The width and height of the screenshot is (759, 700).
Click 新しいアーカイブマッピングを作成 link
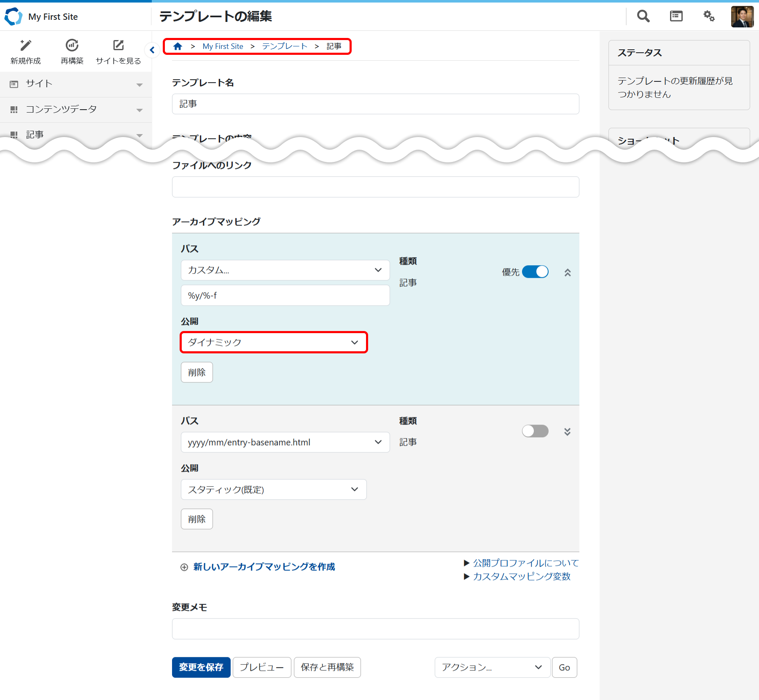264,567
